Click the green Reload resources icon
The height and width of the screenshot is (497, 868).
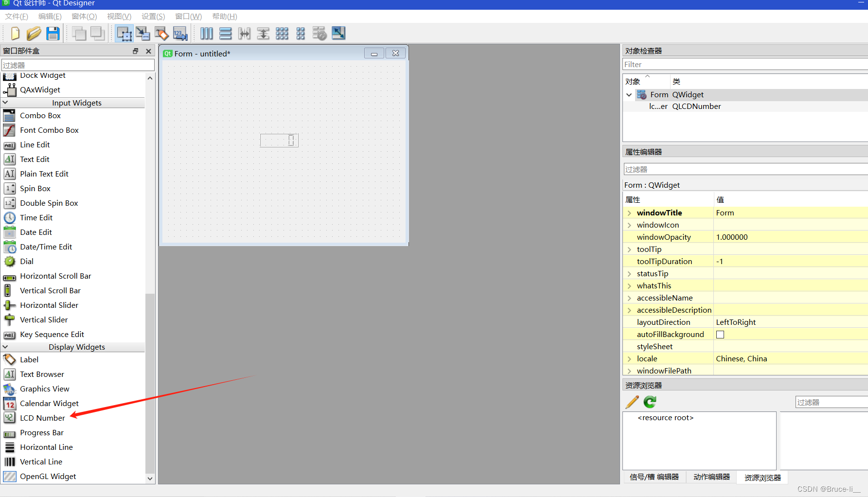pos(650,402)
